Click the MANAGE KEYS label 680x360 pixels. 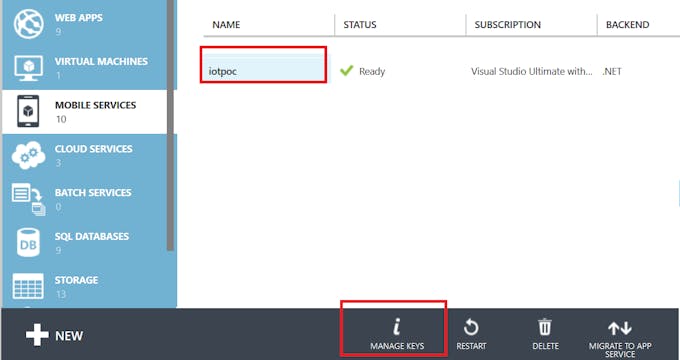click(397, 346)
